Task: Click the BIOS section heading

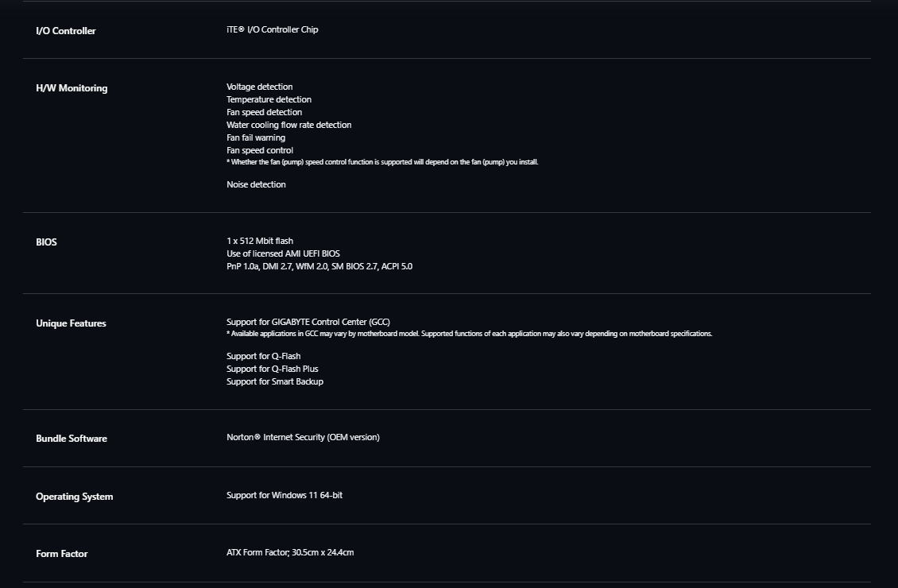Action: tap(46, 242)
